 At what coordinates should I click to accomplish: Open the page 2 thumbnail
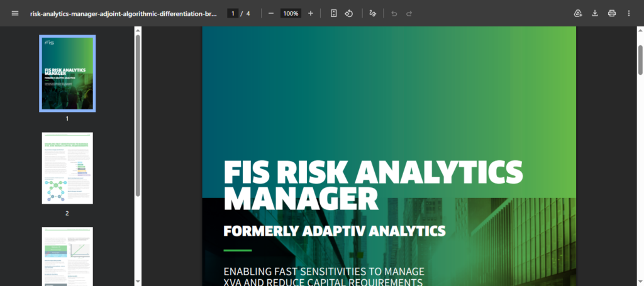click(x=67, y=168)
